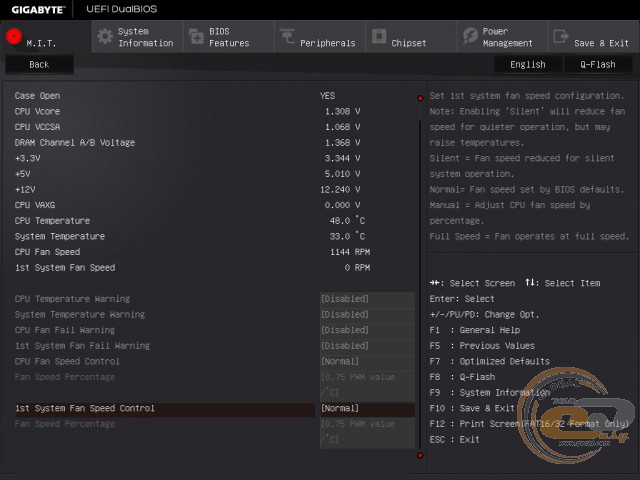
Task: Click the +5V value 5.010 V
Action: click(x=342, y=174)
